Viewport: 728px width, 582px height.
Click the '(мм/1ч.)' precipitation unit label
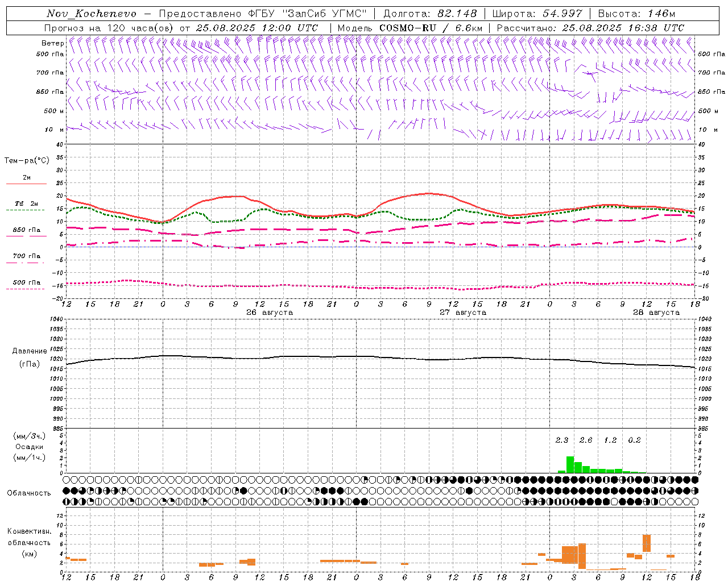point(30,458)
